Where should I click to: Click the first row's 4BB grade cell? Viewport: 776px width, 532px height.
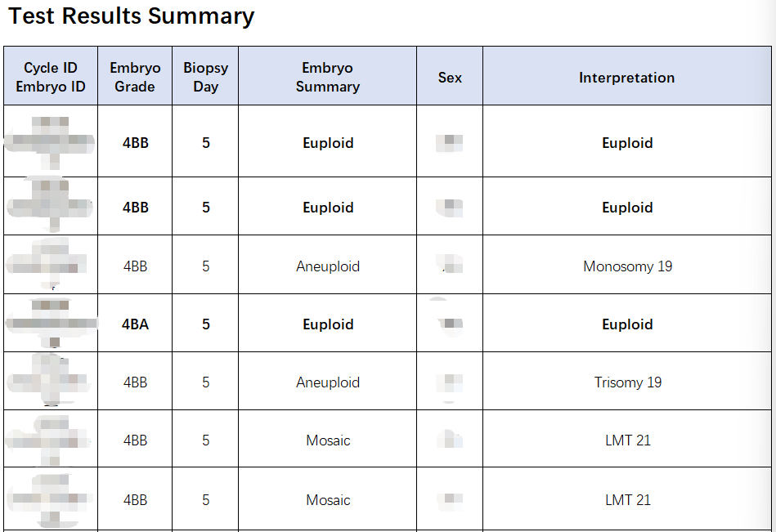[x=135, y=143]
